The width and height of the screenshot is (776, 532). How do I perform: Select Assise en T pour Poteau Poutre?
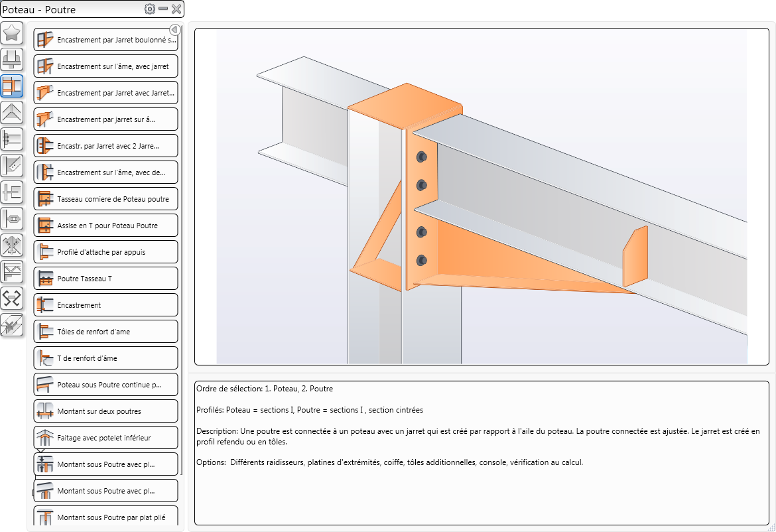point(106,225)
